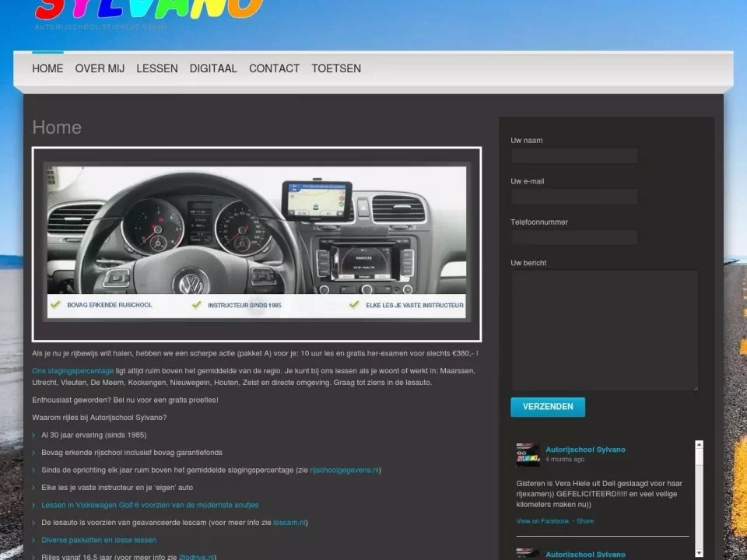Viewport: 747px width, 560px height.
Task: Follow the 2todrive.nl link
Action: click(x=196, y=557)
